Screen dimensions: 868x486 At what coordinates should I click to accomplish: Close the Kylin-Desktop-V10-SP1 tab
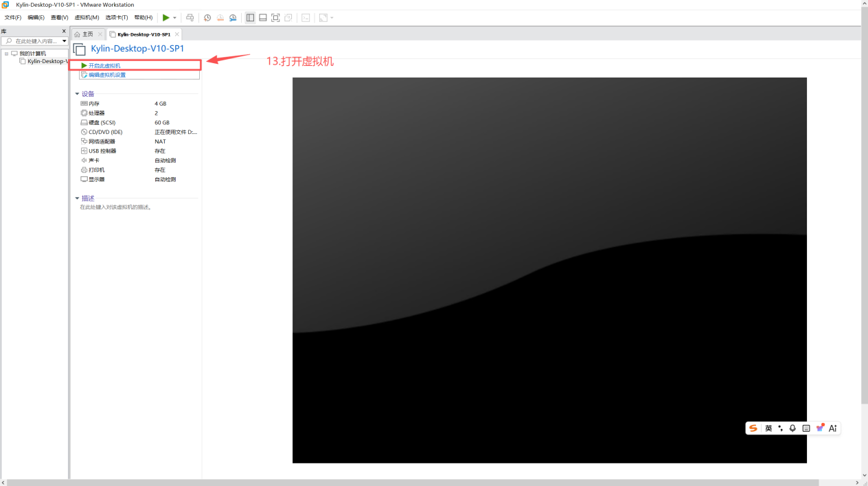[177, 34]
